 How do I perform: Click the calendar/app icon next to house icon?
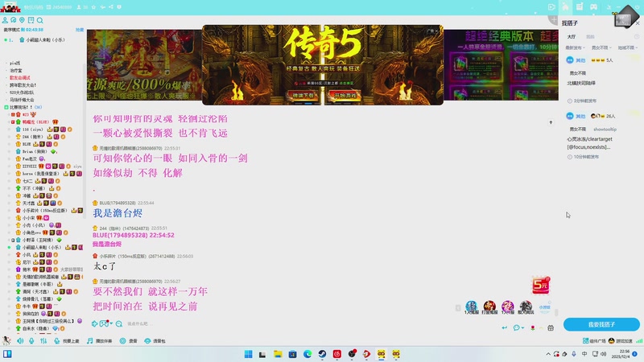[x=580, y=6]
